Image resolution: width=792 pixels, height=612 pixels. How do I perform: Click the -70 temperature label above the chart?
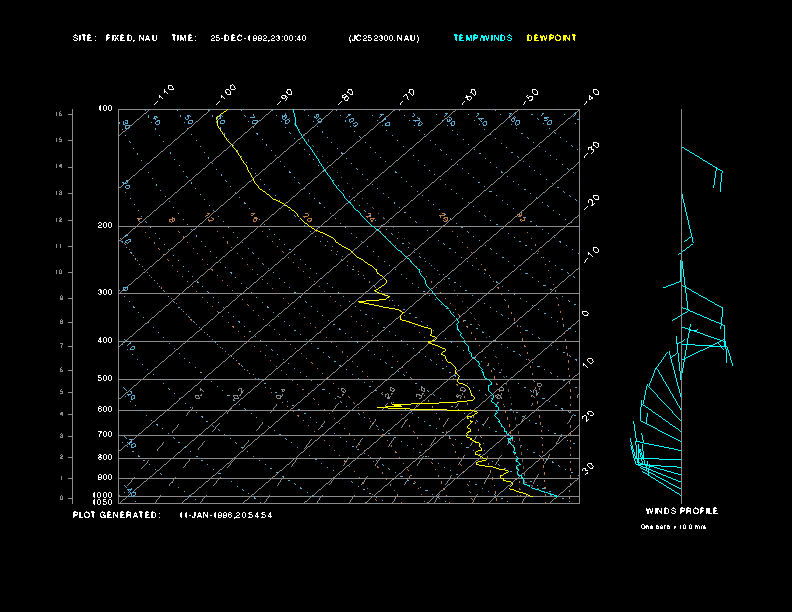click(408, 96)
